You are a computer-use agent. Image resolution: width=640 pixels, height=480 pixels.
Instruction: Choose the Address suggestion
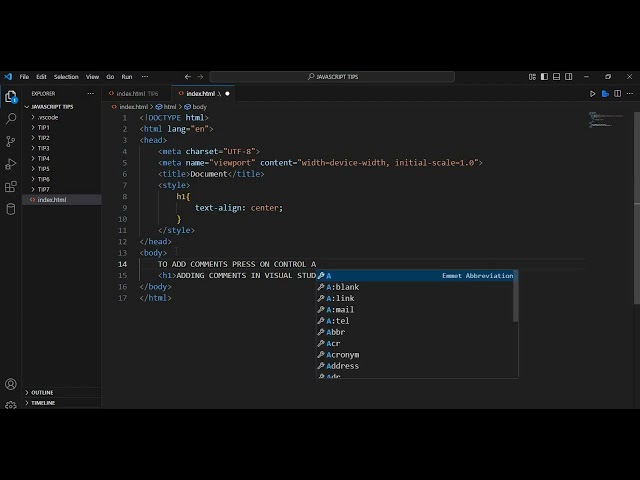[x=416, y=366]
